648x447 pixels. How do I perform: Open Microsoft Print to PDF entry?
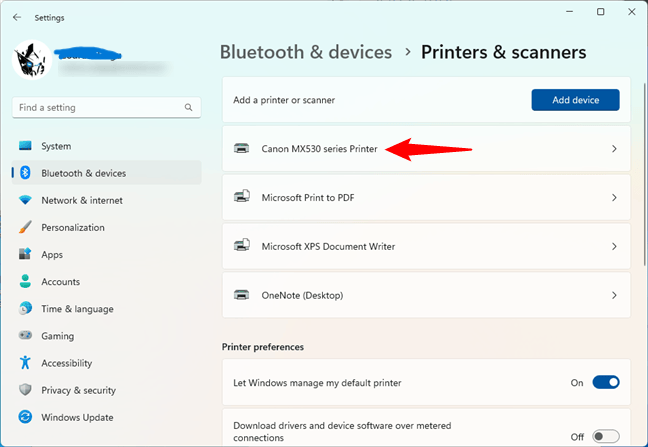426,197
